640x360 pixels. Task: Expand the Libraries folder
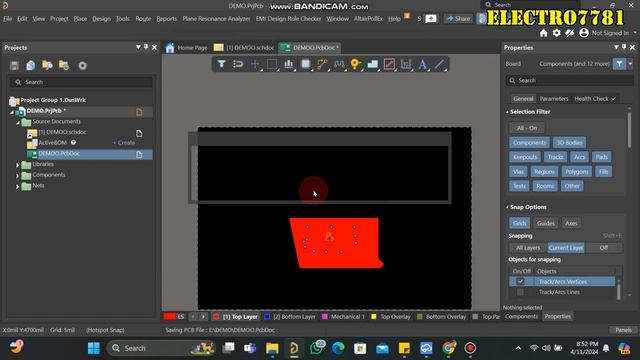[18, 165]
